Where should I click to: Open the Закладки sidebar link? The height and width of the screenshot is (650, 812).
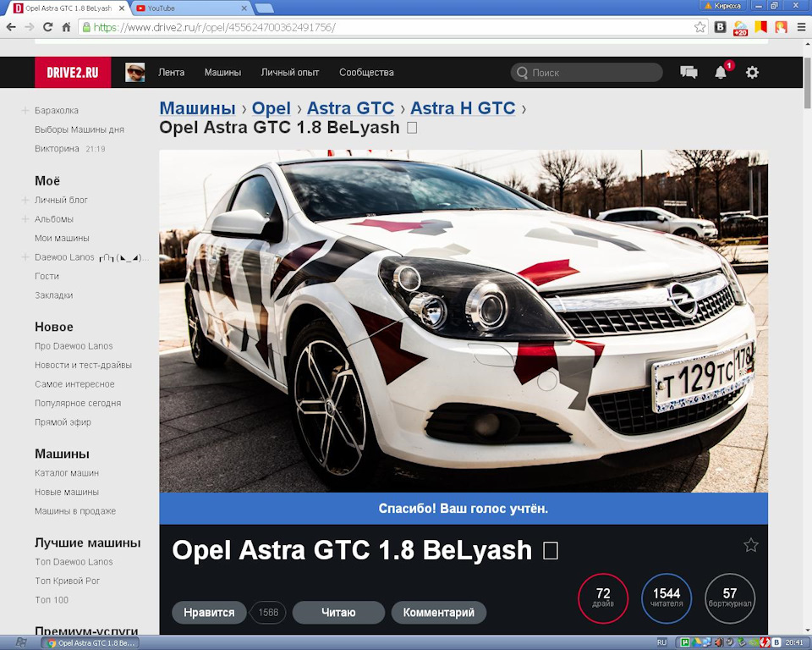tap(54, 295)
